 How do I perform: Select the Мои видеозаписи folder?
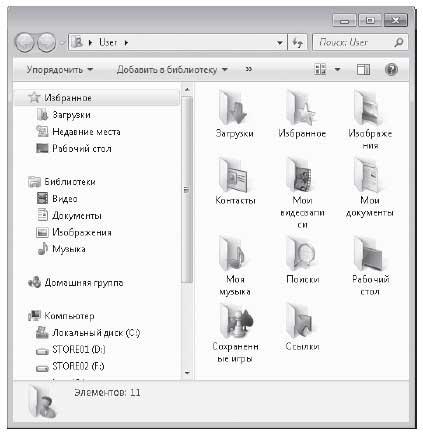click(x=302, y=192)
